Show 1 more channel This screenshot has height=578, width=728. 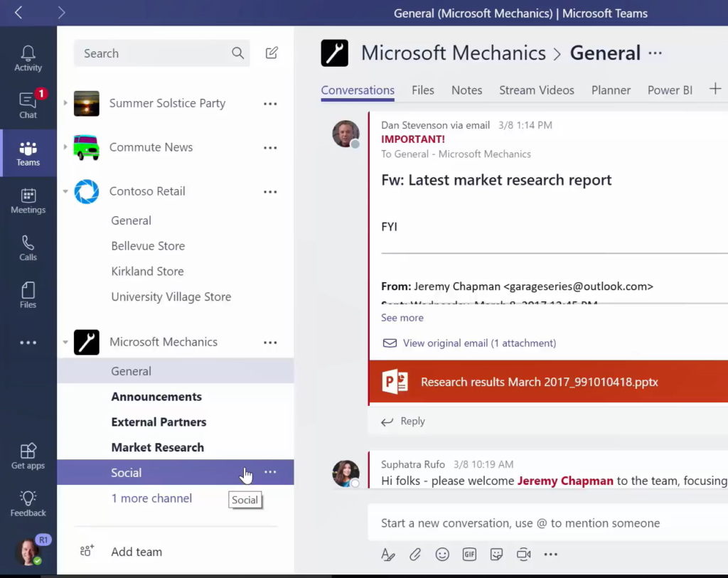click(x=151, y=498)
